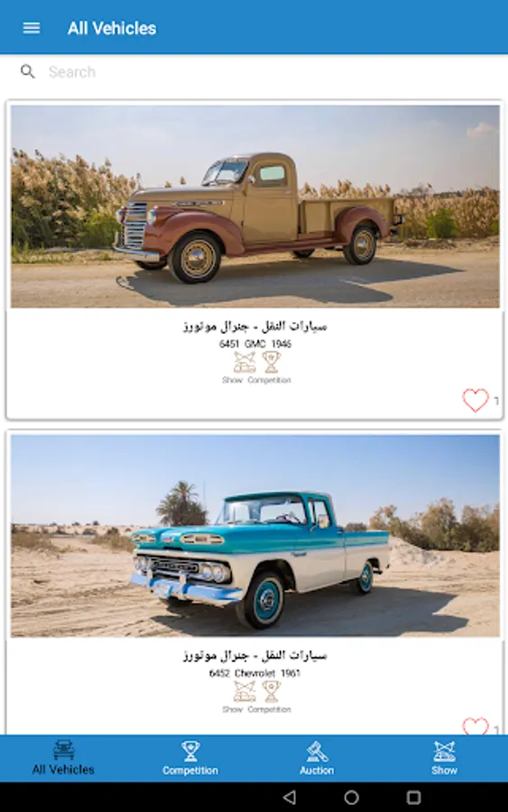Viewport: 508px width, 812px height.
Task: Open the turquoise Chevrolet pickup photo
Action: pos(255,535)
